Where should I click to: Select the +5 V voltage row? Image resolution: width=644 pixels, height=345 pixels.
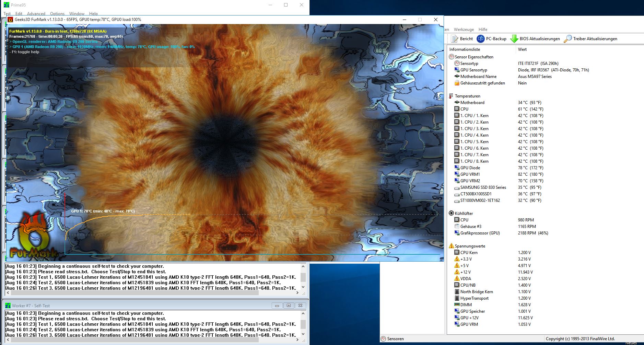[545, 266]
